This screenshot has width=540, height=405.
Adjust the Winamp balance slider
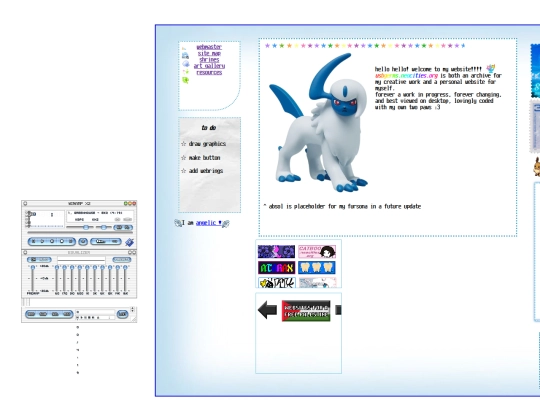pos(104,227)
